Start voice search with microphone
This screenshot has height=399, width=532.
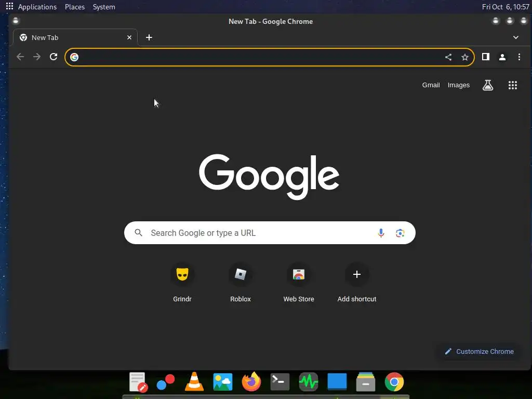[x=381, y=233]
